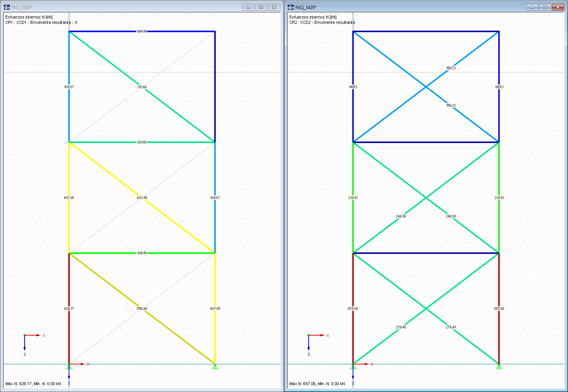Viewport: 568px width, 392px height.
Task: Click the 94.53 value on CR2's right column
Action: [x=499, y=87]
